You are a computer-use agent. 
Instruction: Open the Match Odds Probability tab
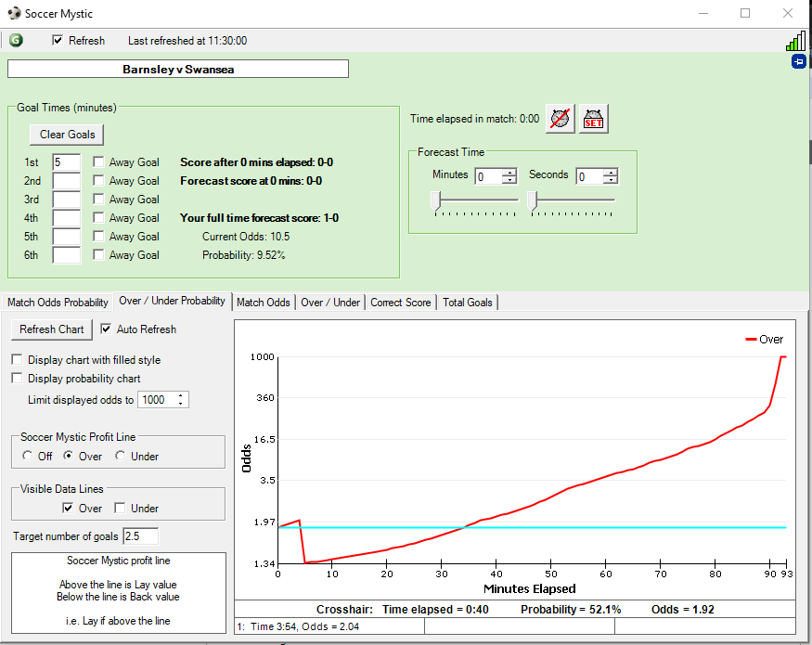pyautogui.click(x=58, y=303)
